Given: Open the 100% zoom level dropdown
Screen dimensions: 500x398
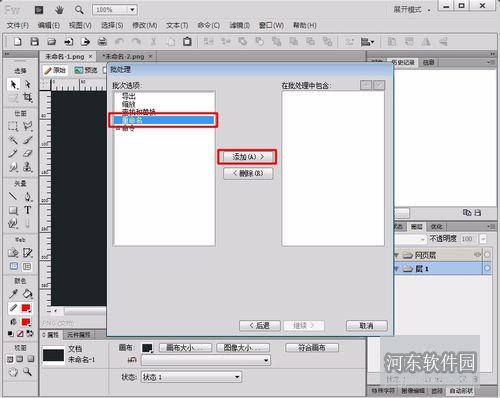Looking at the screenshot, I should pos(132,10).
